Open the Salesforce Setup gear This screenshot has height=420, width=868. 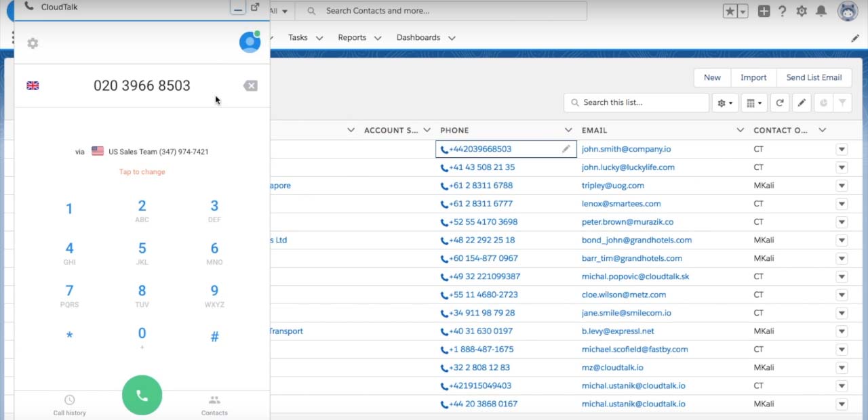tap(801, 11)
